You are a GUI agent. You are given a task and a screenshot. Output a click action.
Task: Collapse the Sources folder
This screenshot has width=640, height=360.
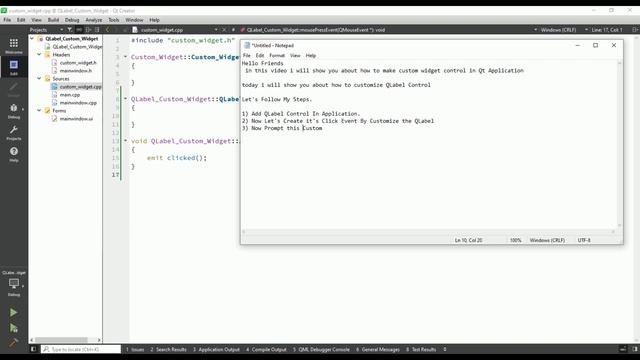coord(39,78)
